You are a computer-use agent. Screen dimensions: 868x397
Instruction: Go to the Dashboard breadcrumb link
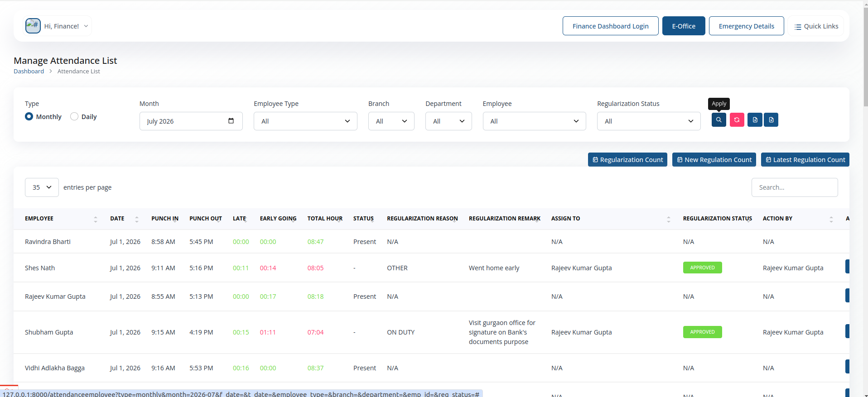[x=29, y=71]
